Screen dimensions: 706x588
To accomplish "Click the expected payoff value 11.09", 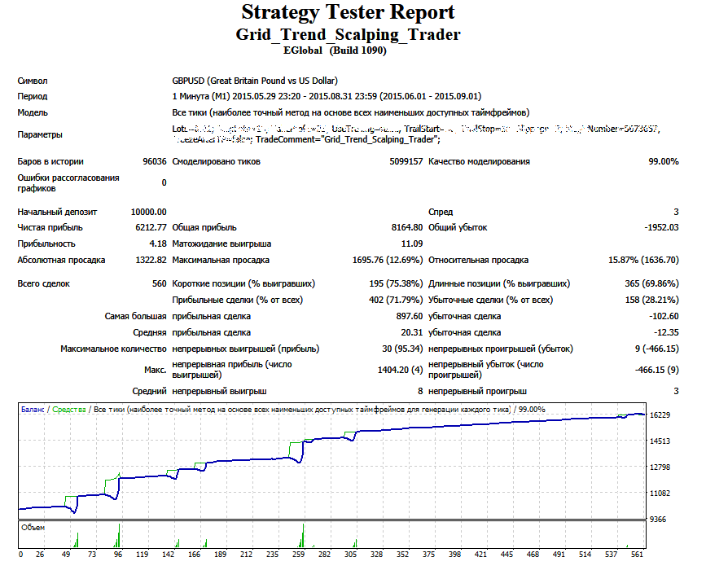I will (412, 244).
